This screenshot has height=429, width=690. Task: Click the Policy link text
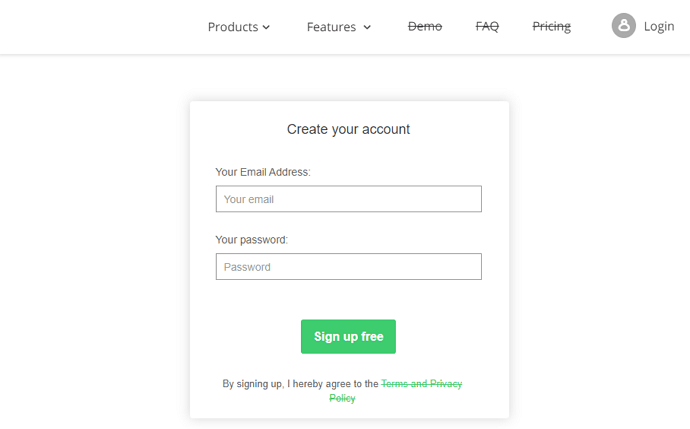click(342, 398)
